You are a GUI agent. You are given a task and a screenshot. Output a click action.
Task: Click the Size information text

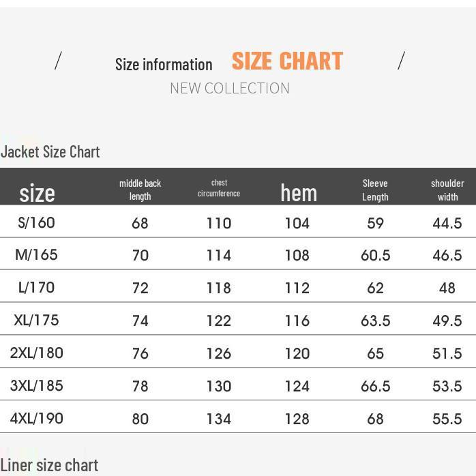pos(164,65)
